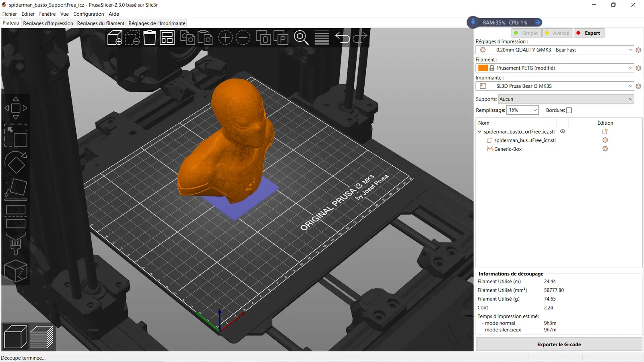644x362 pixels.
Task: Click the edit icon for the spiderman object row
Action: point(605,132)
